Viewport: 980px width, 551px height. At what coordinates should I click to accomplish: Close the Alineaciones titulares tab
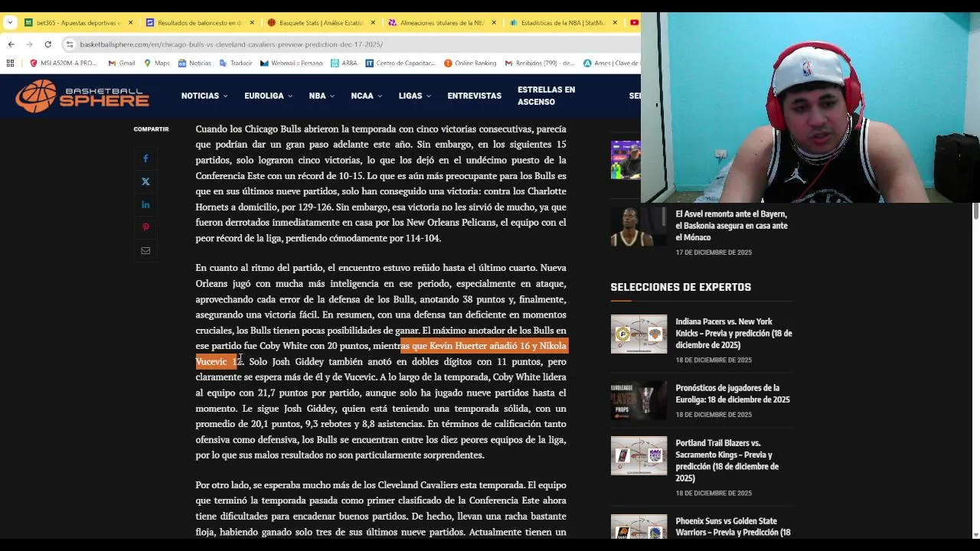[x=493, y=23]
